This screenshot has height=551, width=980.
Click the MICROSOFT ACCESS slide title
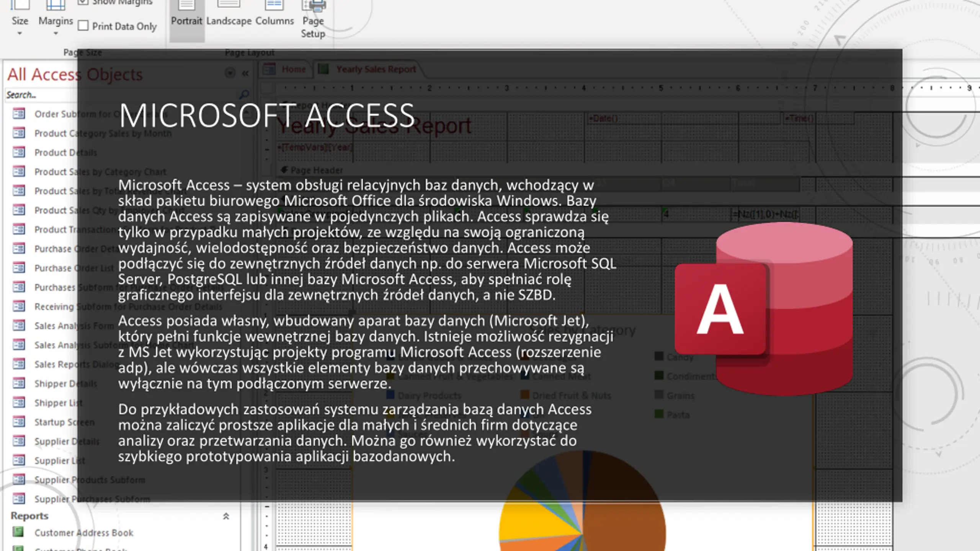(267, 115)
